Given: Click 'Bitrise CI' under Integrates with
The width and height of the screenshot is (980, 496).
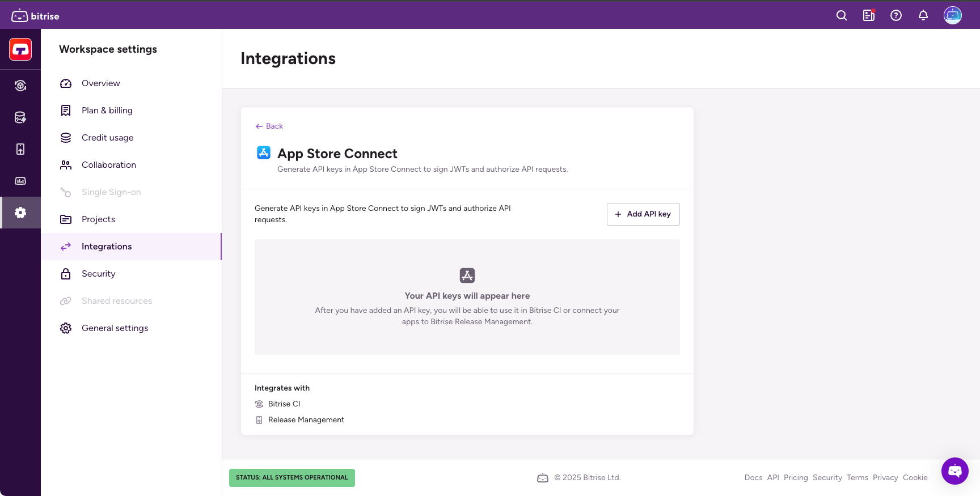Looking at the screenshot, I should click(x=284, y=404).
